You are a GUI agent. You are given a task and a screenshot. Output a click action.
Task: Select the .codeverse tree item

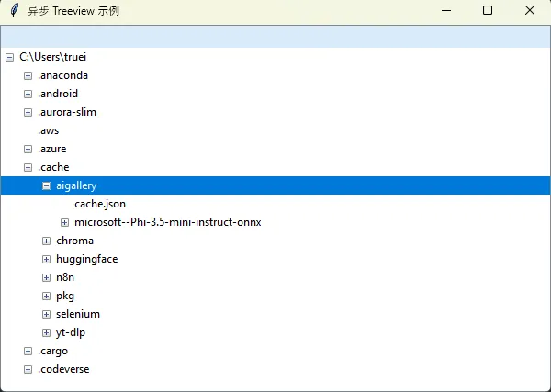click(x=63, y=369)
